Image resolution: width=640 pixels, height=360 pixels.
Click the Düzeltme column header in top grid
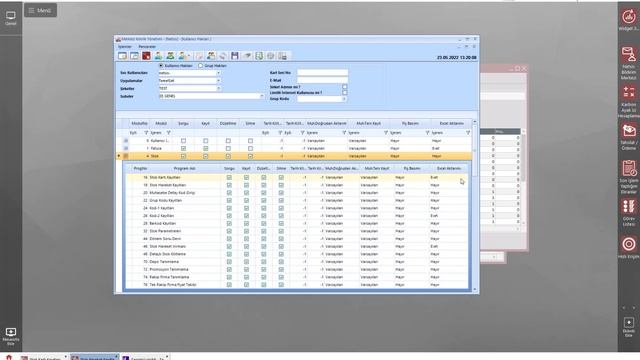(x=228, y=123)
